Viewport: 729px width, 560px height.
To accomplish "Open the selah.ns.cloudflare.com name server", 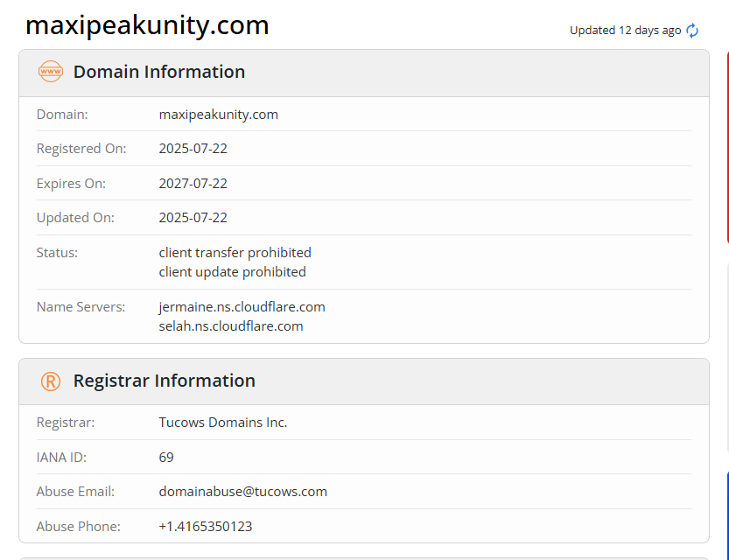I will point(231,326).
